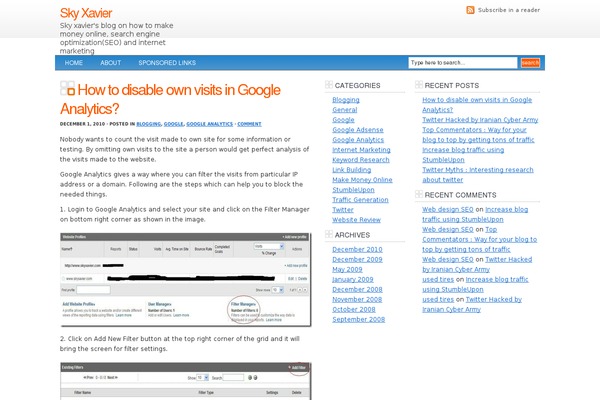The height and width of the screenshot is (400, 600).
Task: Open the Link Building category
Action: coord(352,170)
